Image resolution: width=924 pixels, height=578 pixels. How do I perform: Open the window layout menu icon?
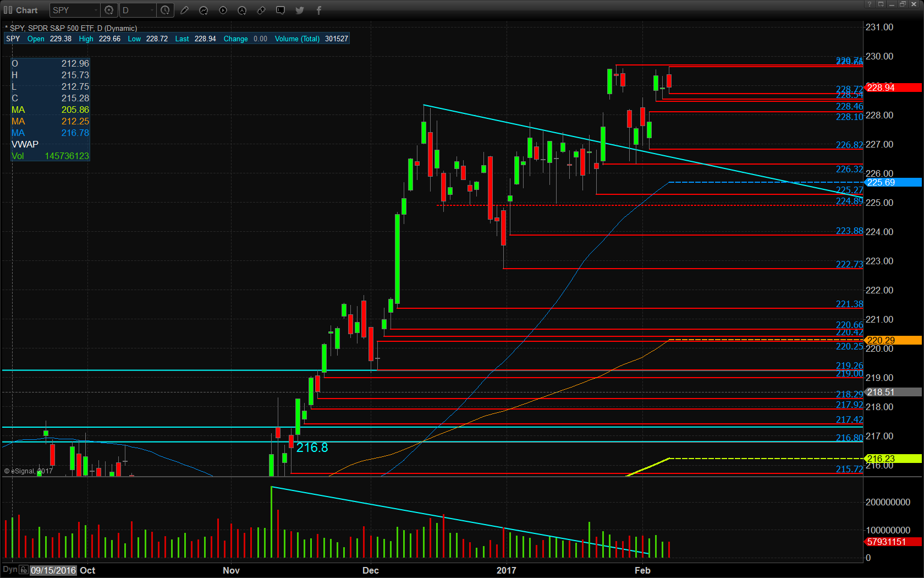(881, 4)
